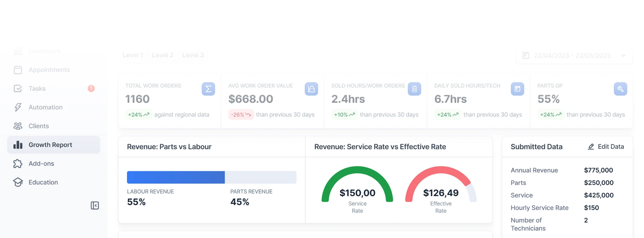Click the 1160 total work orders value
644x238 pixels.
(x=137, y=99)
